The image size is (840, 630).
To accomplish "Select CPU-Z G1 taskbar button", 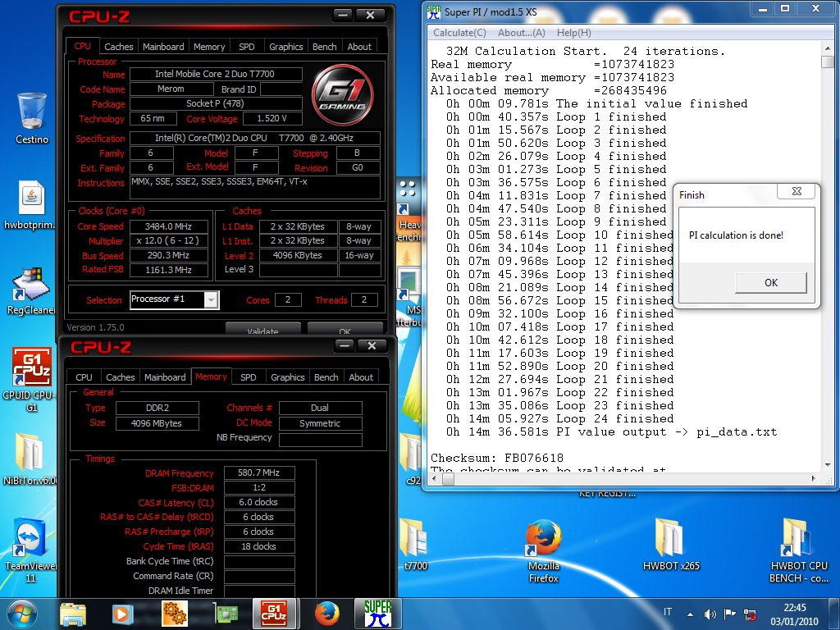I will point(274,614).
